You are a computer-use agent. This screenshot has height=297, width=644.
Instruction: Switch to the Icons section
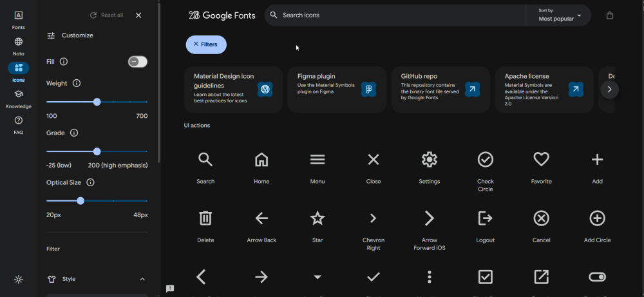pos(19,73)
